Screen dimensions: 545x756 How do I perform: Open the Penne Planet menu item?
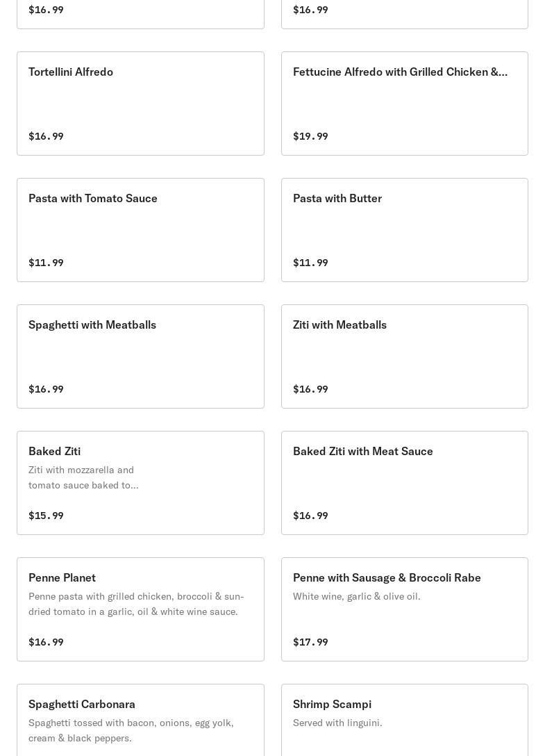point(62,578)
